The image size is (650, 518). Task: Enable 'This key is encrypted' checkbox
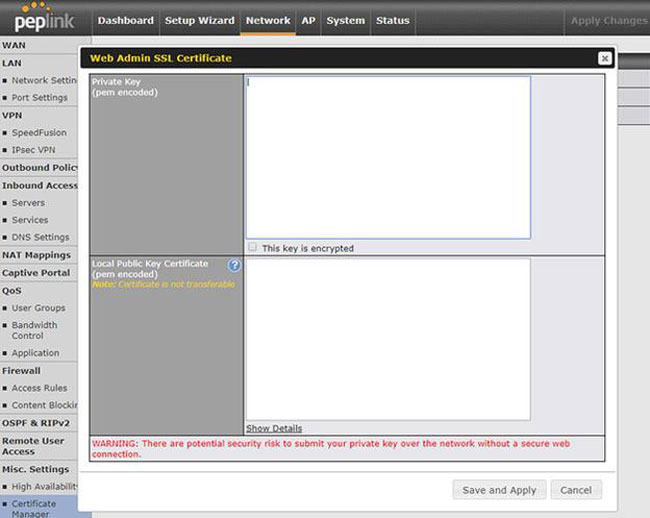click(x=253, y=247)
